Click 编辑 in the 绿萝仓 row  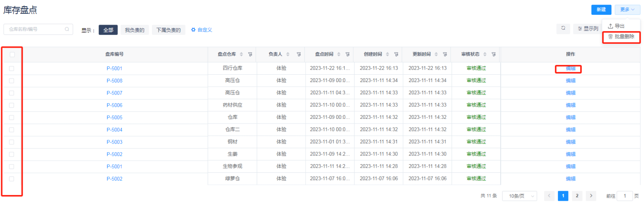(x=570, y=179)
